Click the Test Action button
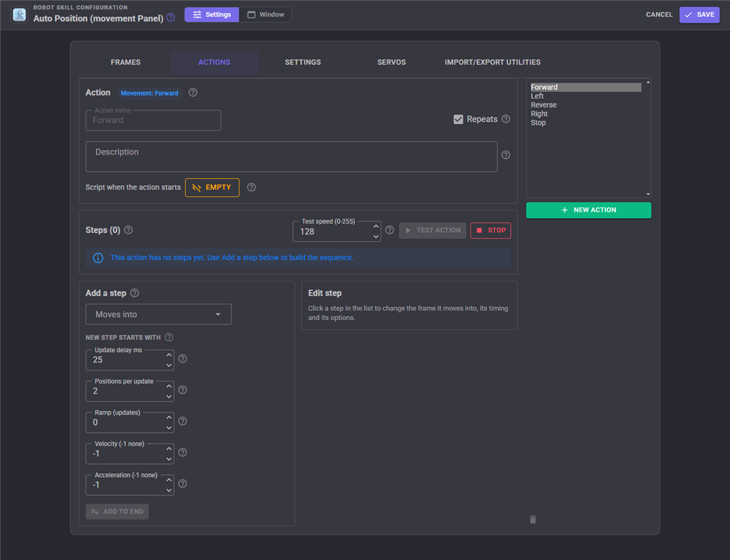Image resolution: width=730 pixels, height=560 pixels. click(433, 230)
